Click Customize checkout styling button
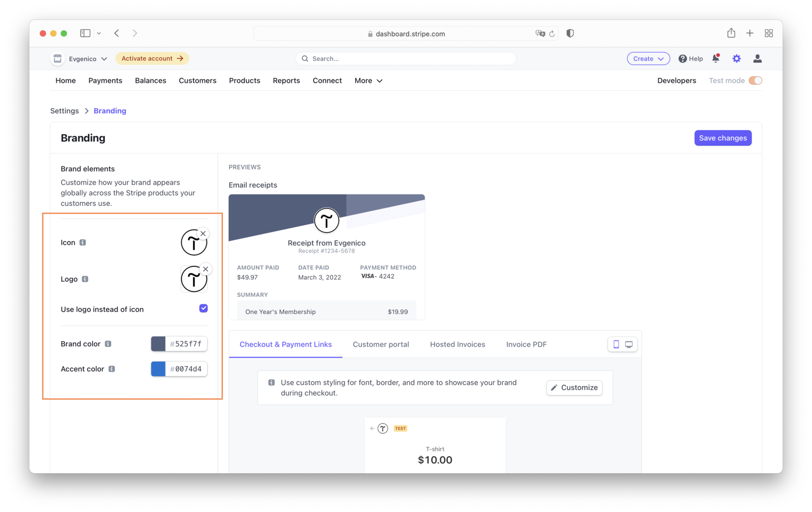Viewport: 812px width, 512px height. (574, 387)
